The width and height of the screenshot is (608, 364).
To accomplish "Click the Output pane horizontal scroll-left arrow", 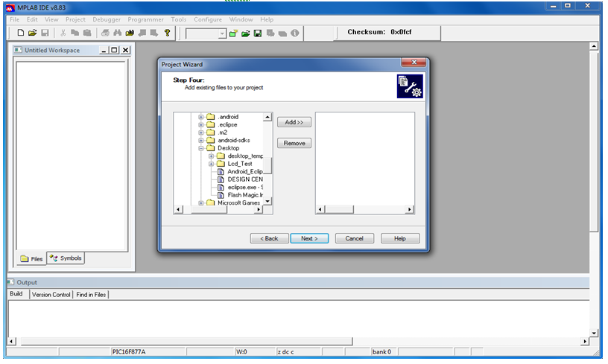I will pos(12,342).
